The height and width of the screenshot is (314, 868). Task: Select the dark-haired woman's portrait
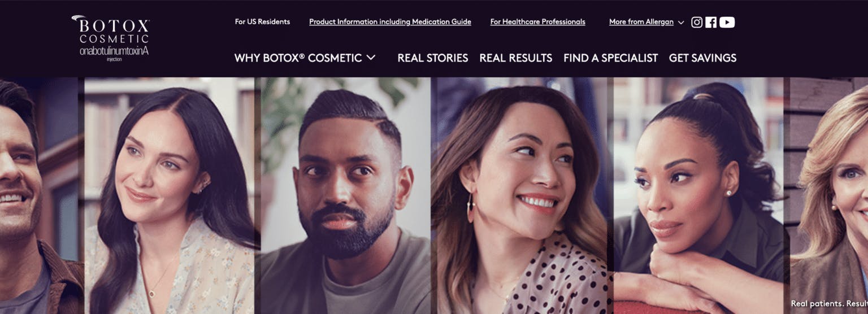pos(170,195)
